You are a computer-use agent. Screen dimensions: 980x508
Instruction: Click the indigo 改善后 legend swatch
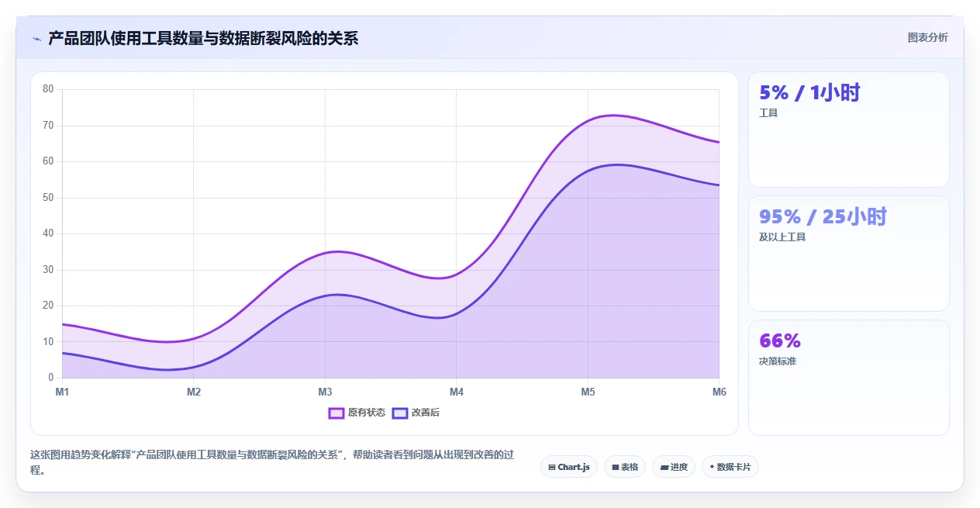pos(400,413)
